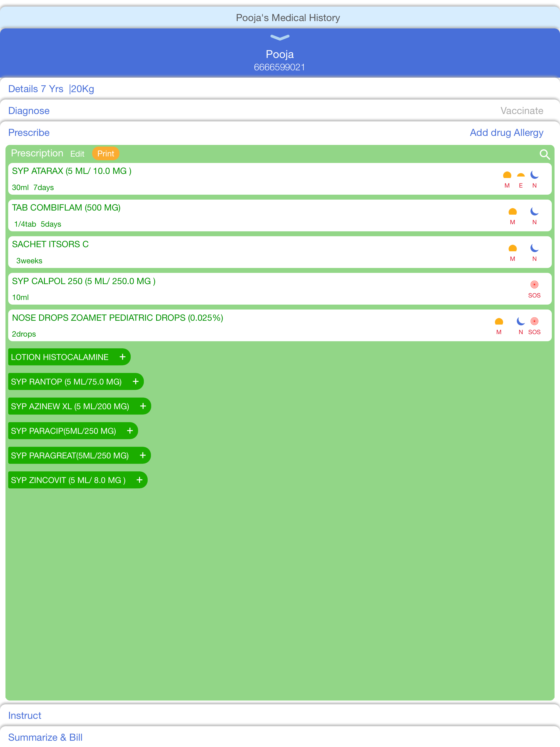This screenshot has width=560, height=747.
Task: Expand the Instruct section
Action: tap(280, 715)
